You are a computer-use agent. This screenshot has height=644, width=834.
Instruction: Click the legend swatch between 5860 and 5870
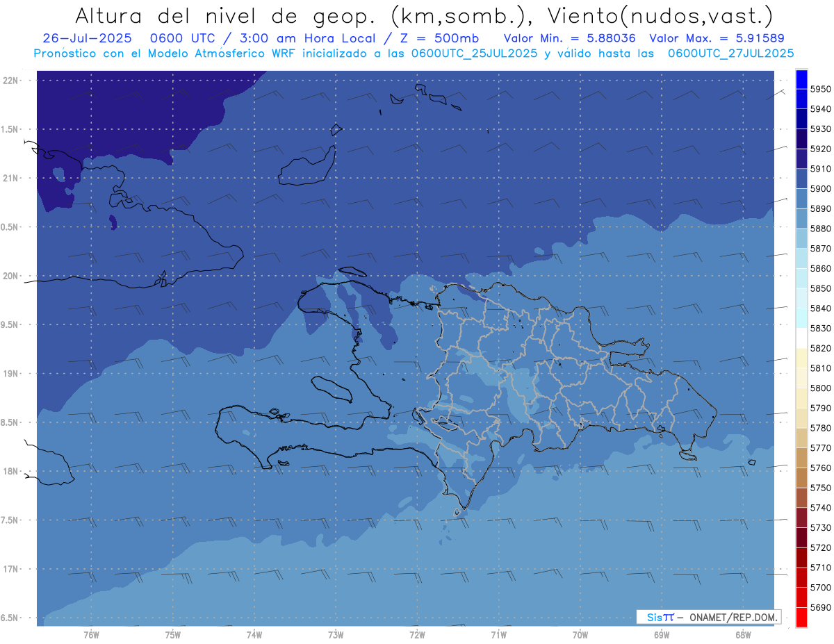801,258
